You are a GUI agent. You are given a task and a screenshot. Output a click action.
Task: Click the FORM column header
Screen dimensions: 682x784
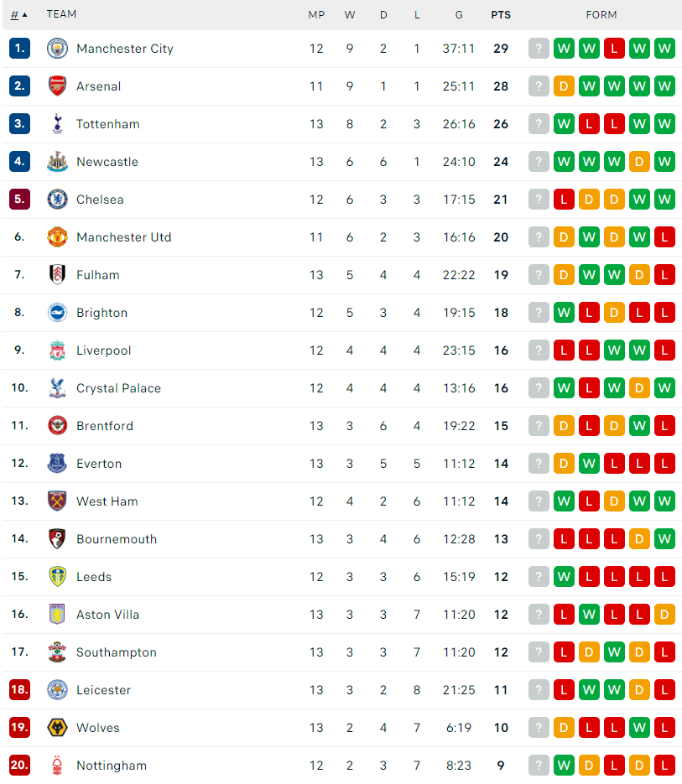[601, 15]
